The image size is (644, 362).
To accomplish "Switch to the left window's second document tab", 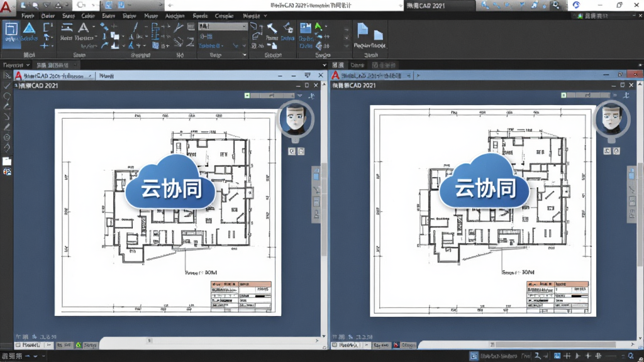I will [x=106, y=76].
